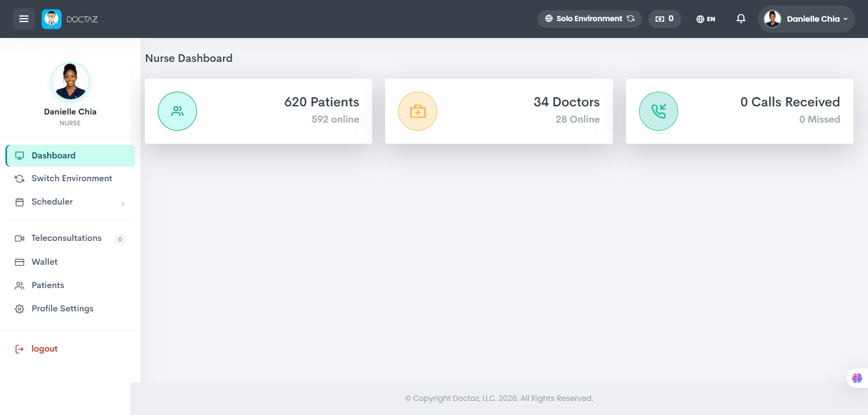Click the 0 Calls Received text

click(x=790, y=102)
